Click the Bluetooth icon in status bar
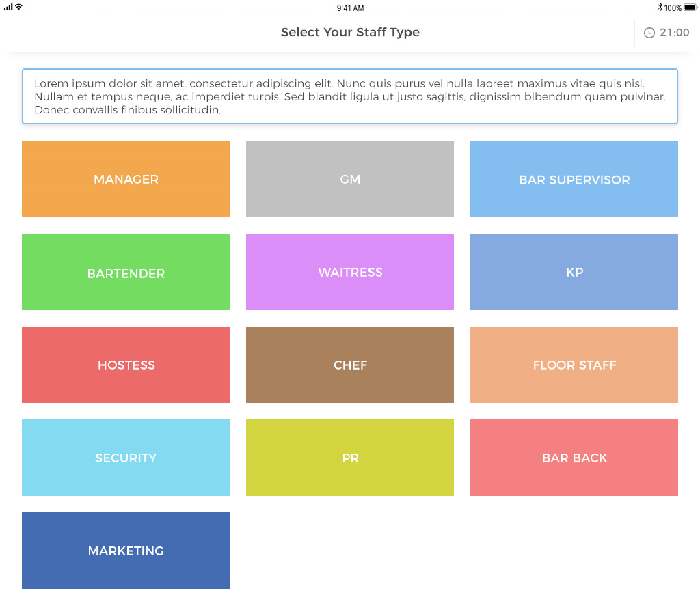This screenshot has width=700, height=597. coord(660,8)
